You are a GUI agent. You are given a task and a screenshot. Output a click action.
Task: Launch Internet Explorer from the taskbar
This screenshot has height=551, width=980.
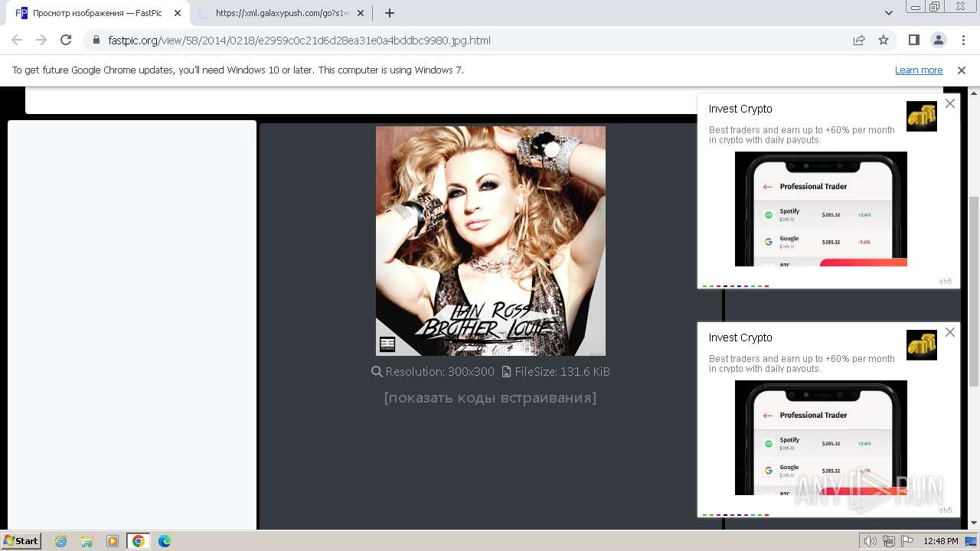61,541
